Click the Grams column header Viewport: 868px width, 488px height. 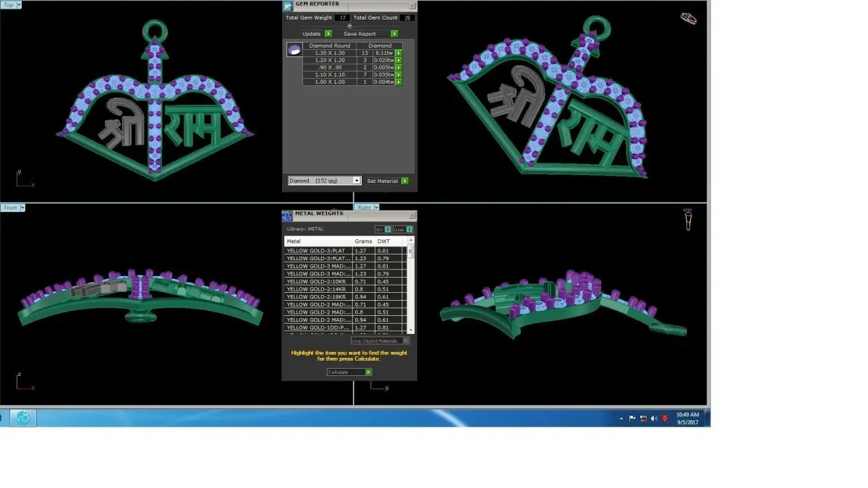(x=364, y=241)
